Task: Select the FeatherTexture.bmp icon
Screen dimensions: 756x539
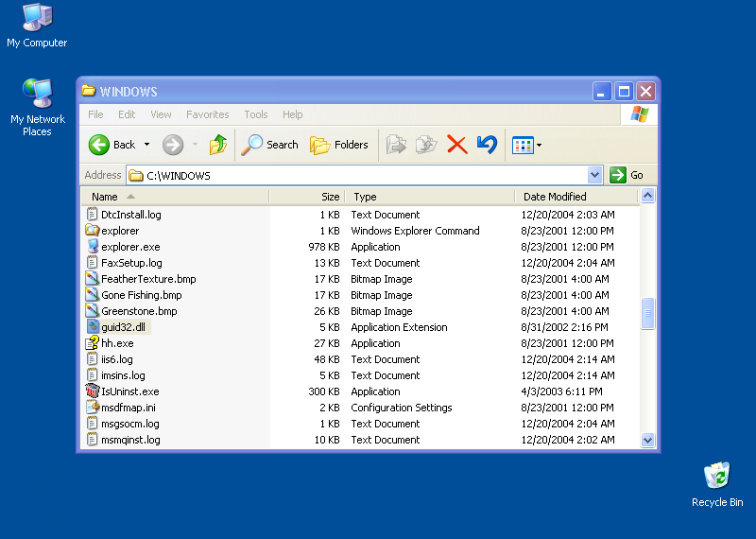Action: pyautogui.click(x=92, y=278)
